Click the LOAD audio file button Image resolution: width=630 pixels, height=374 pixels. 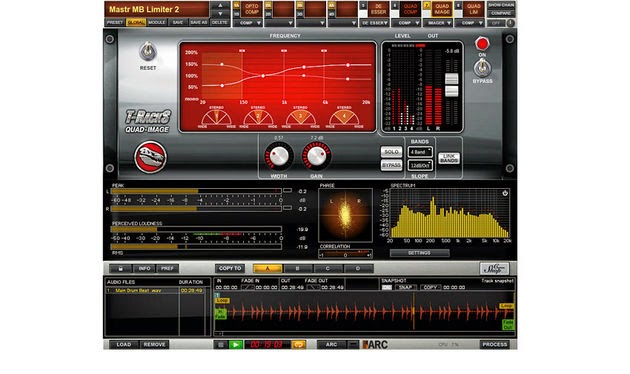coord(124,345)
